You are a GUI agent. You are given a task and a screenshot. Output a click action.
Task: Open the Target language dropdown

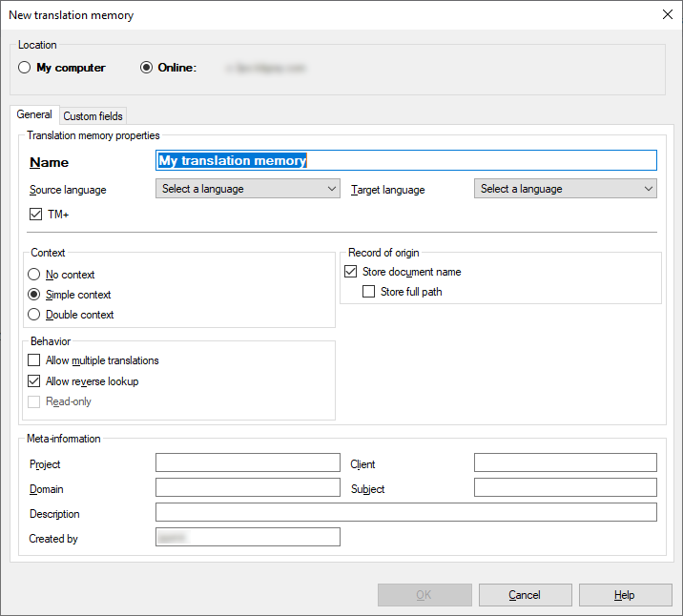click(x=565, y=189)
